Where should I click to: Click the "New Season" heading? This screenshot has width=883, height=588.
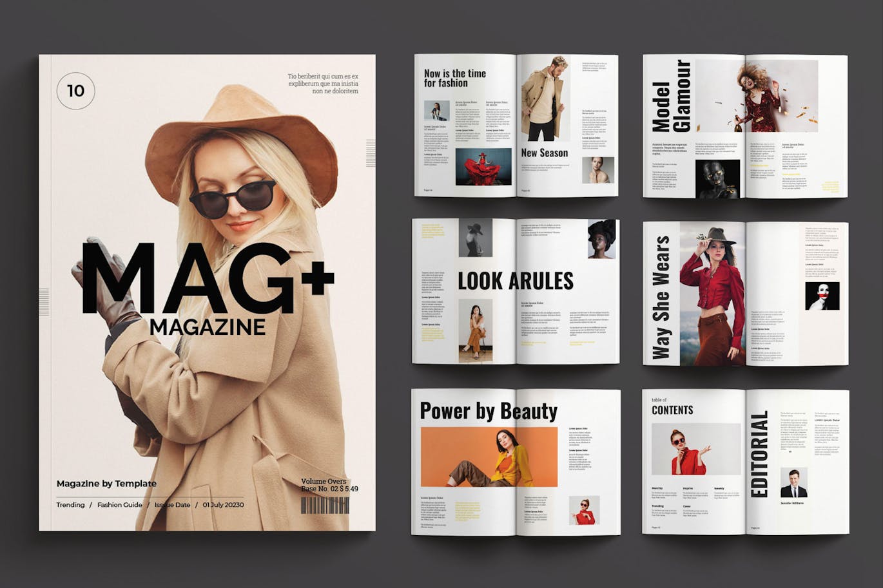coord(544,153)
